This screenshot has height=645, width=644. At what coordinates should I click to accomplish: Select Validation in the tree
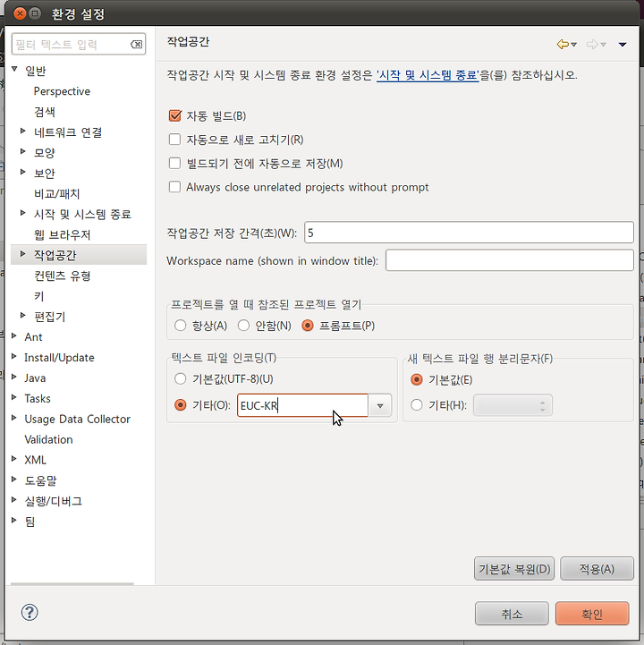pos(48,439)
